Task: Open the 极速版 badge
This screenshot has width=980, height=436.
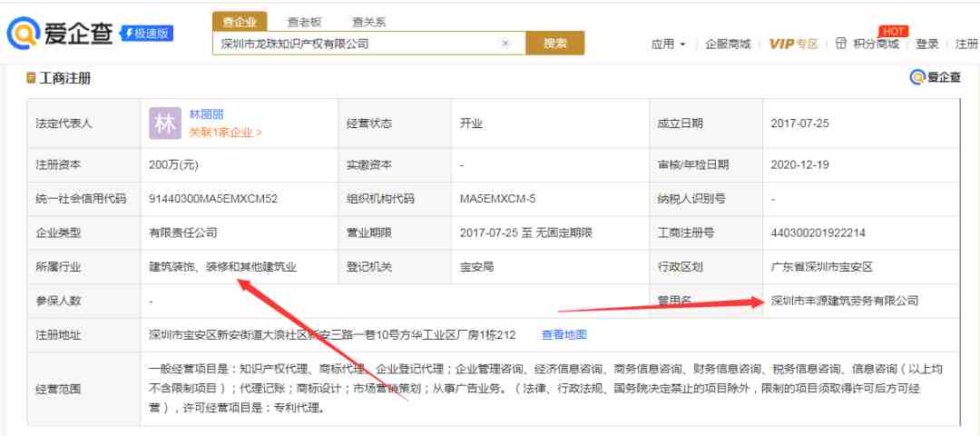Action: point(147,33)
